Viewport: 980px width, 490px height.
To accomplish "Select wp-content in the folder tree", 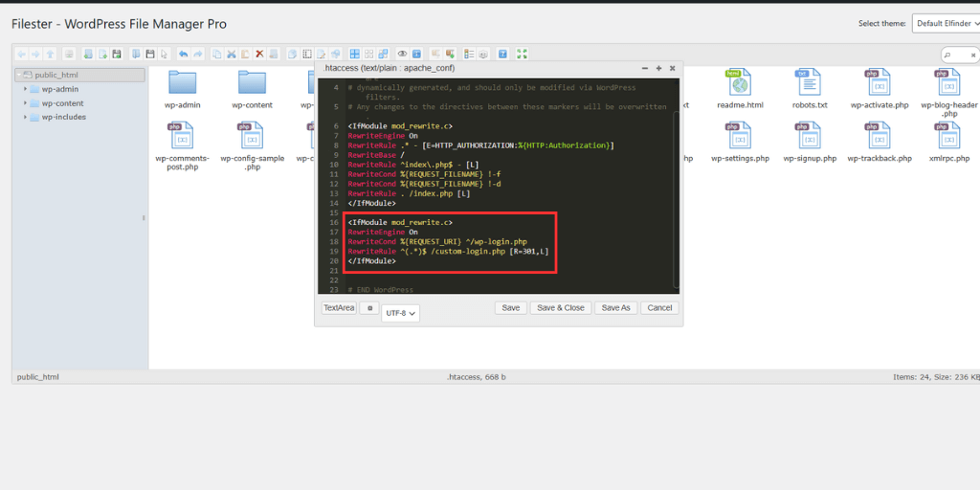I will pos(62,103).
